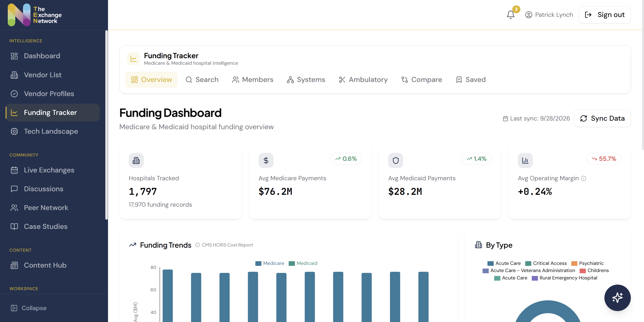This screenshot has height=322, width=644.
Task: Open Vendor Profiles page
Action: (53, 94)
